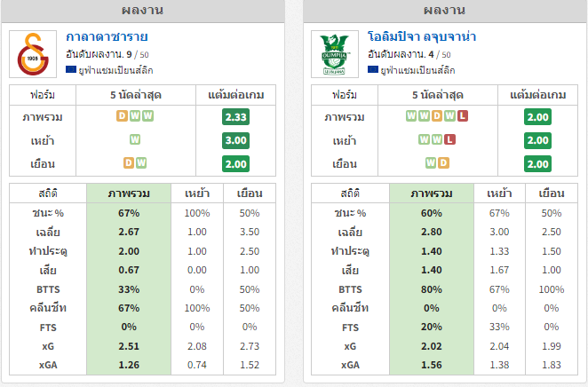Click the Olimpija Ljubljana club crest
Screen dimensions: 588x387
[x=335, y=54]
